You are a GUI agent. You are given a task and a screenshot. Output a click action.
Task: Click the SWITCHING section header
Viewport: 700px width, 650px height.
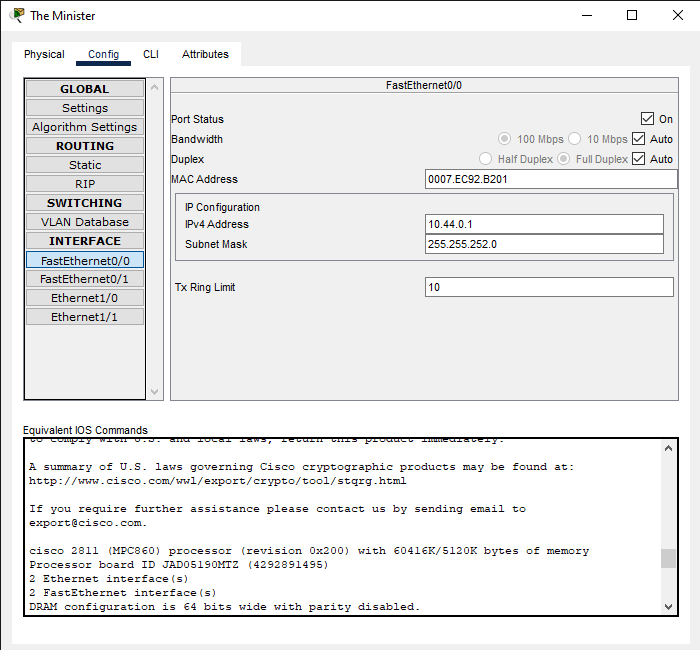pos(85,203)
